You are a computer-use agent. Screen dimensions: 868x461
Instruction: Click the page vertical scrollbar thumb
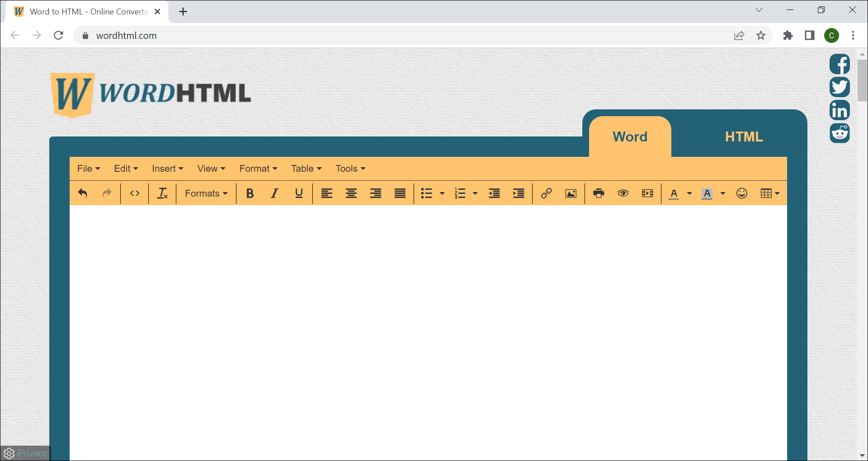tap(862, 80)
